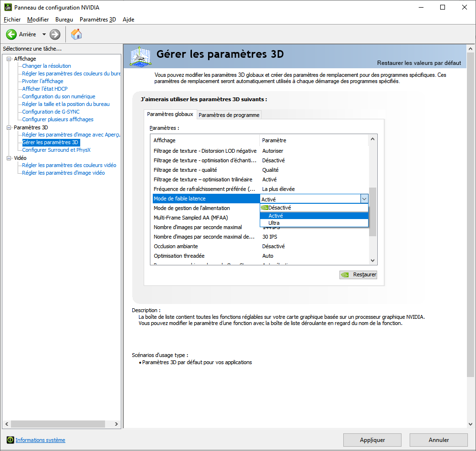Screen dimensions: 476x451
Task: Click main pane scroll down arrow
Action: point(470,424)
